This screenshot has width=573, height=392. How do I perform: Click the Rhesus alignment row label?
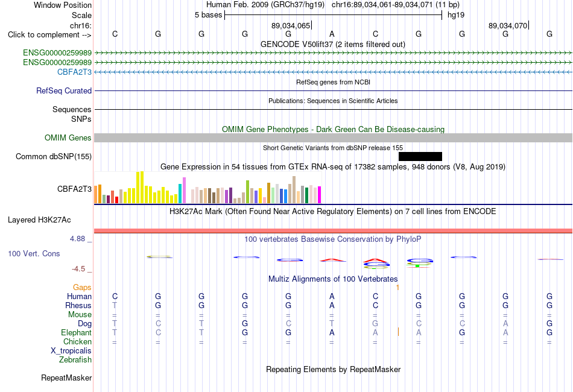(x=78, y=305)
